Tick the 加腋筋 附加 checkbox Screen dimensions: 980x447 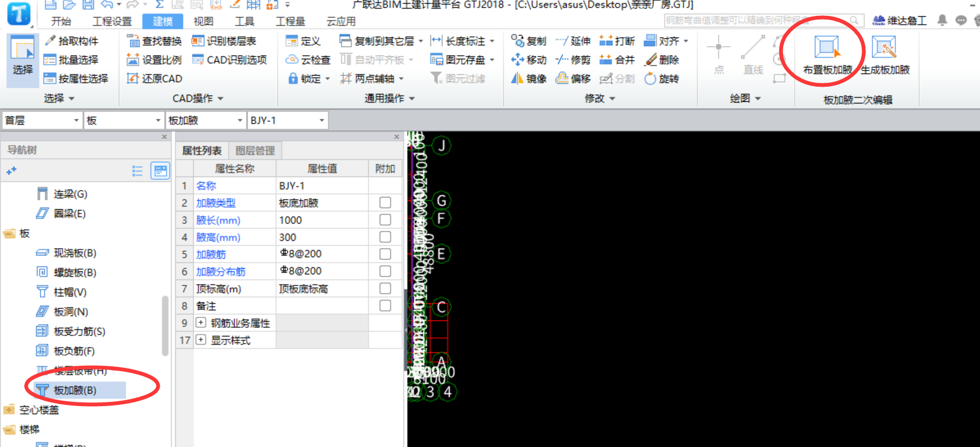385,254
